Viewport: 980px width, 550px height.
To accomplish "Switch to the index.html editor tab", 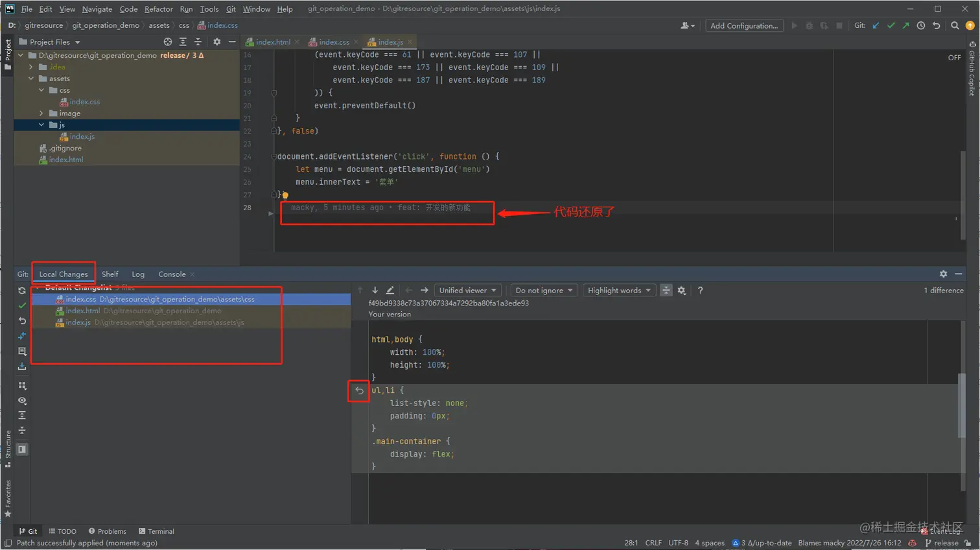I will tap(273, 42).
